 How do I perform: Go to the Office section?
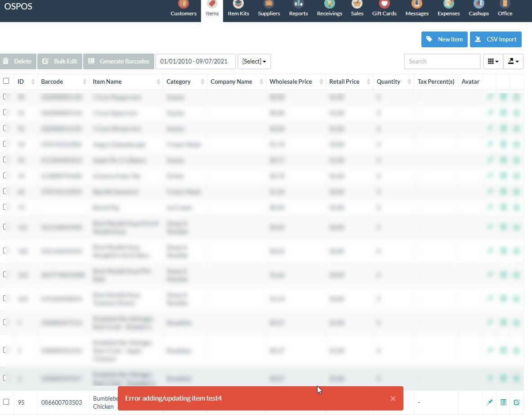pos(505,8)
